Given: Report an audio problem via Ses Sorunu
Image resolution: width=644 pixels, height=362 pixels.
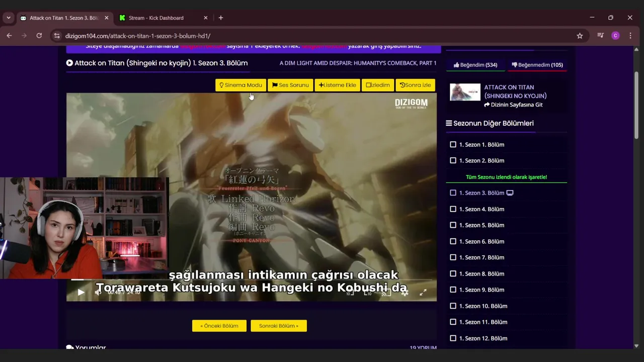Looking at the screenshot, I should pyautogui.click(x=290, y=85).
